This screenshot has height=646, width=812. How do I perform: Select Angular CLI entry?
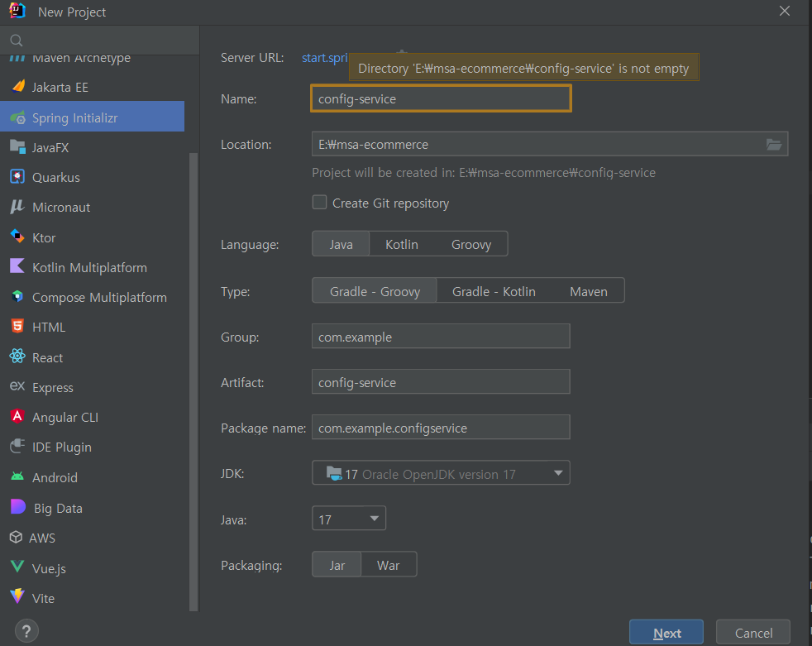[x=92, y=417]
